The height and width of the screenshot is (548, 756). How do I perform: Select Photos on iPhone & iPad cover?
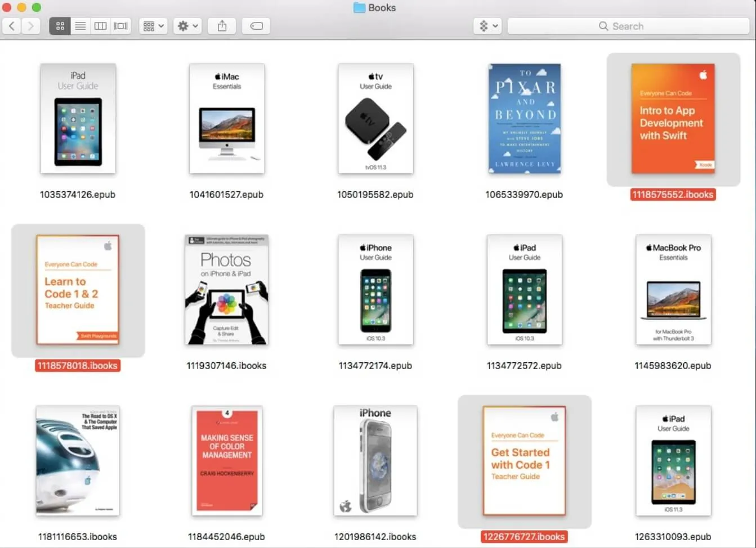pos(227,290)
